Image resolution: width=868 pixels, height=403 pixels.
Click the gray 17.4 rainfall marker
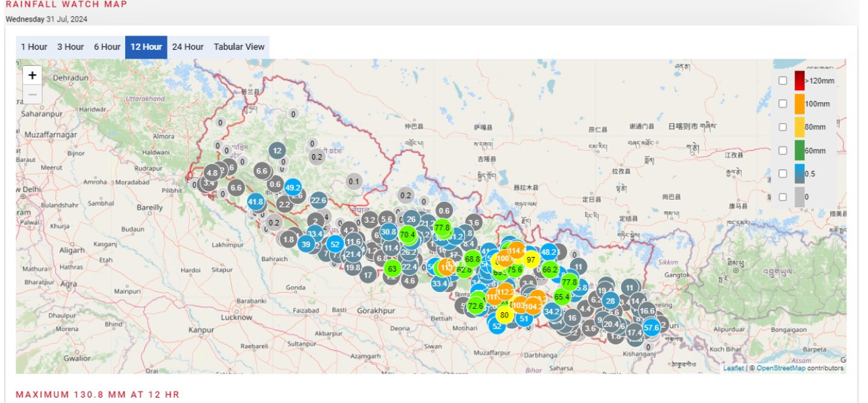click(x=635, y=332)
